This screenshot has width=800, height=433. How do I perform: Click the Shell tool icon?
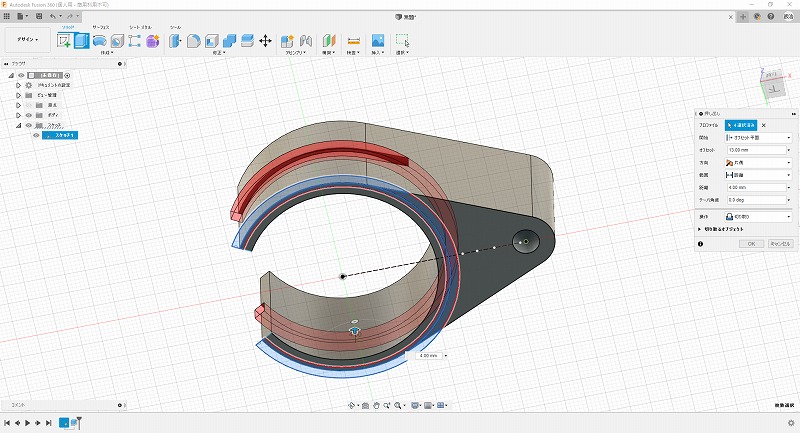[x=211, y=41]
